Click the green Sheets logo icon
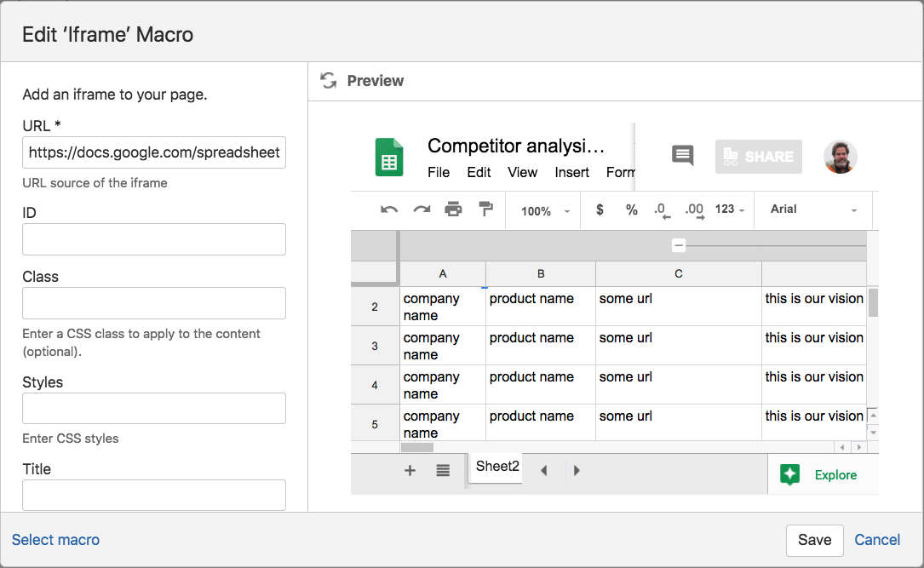The width and height of the screenshot is (924, 568). pos(389,158)
